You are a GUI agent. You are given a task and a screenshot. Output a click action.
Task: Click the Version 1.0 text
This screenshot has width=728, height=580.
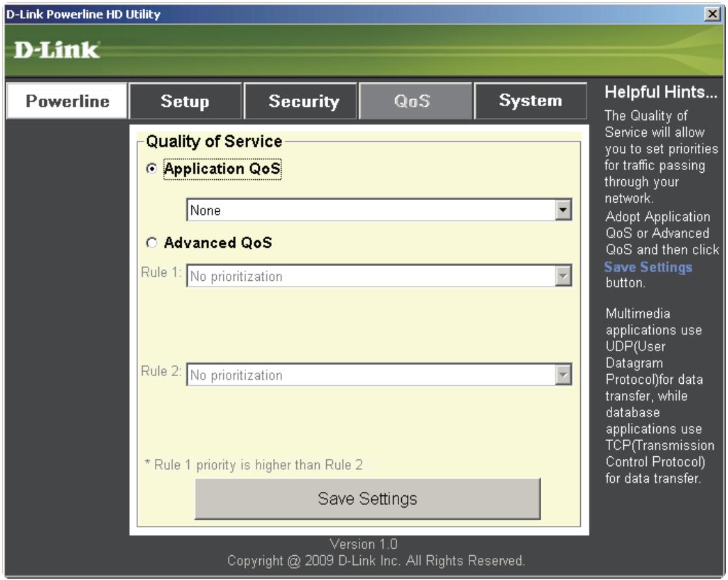(x=363, y=544)
